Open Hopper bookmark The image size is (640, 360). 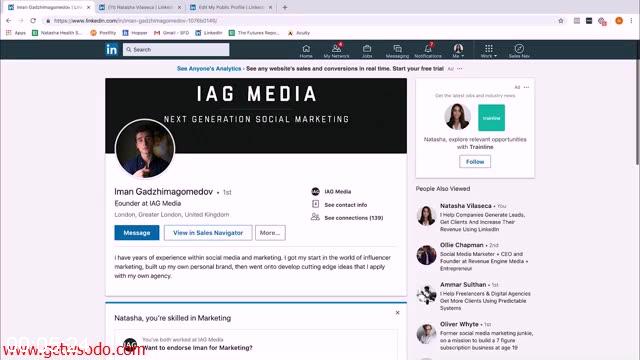pyautogui.click(x=135, y=33)
